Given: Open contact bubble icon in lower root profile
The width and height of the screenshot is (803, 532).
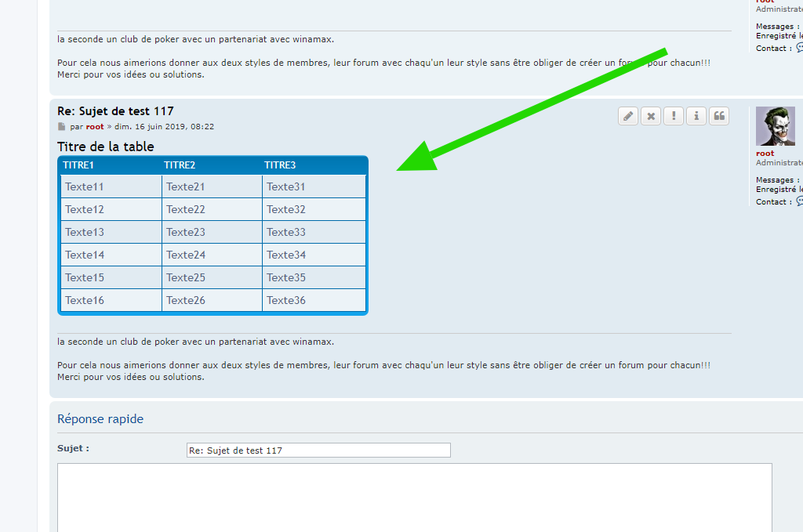Looking at the screenshot, I should tap(799, 201).
